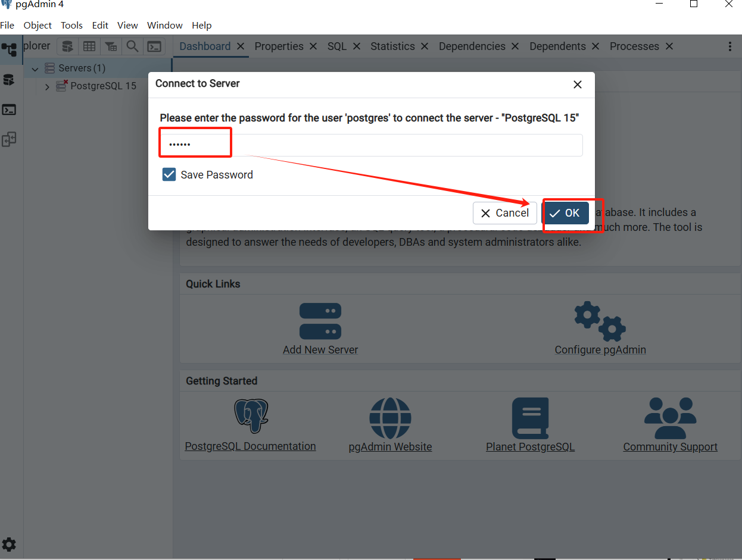Maximize the pgAdmin 4 window
Image resolution: width=742 pixels, height=560 pixels.
click(694, 4)
